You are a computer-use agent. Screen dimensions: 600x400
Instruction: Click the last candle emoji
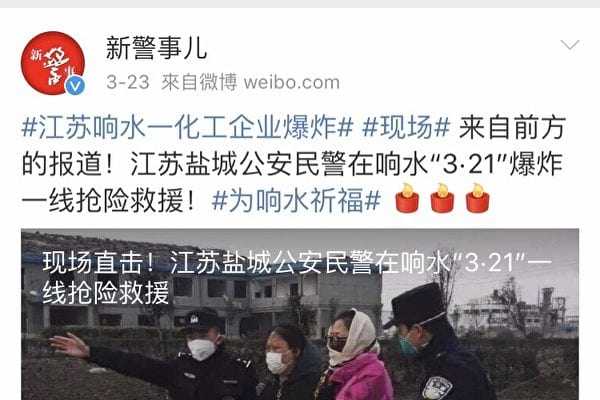[478, 198]
